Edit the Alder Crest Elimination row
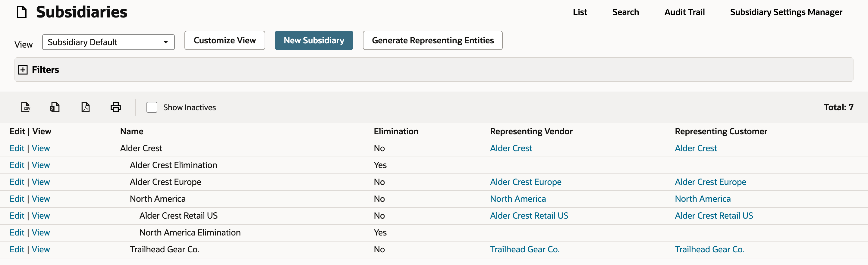Image resolution: width=868 pixels, height=265 pixels. click(17, 165)
